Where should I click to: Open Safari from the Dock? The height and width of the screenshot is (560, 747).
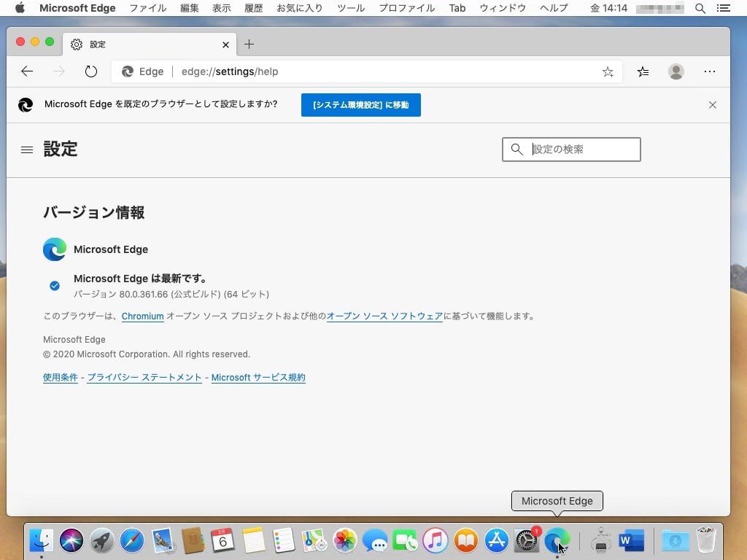132,540
